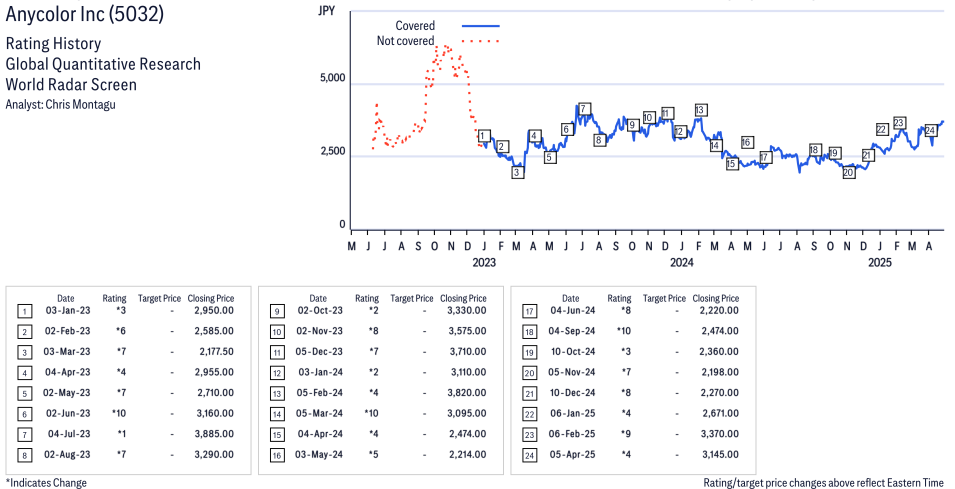Select the date cell '03-Jan-23'
Screen dimensions: 955x489
pos(68,311)
